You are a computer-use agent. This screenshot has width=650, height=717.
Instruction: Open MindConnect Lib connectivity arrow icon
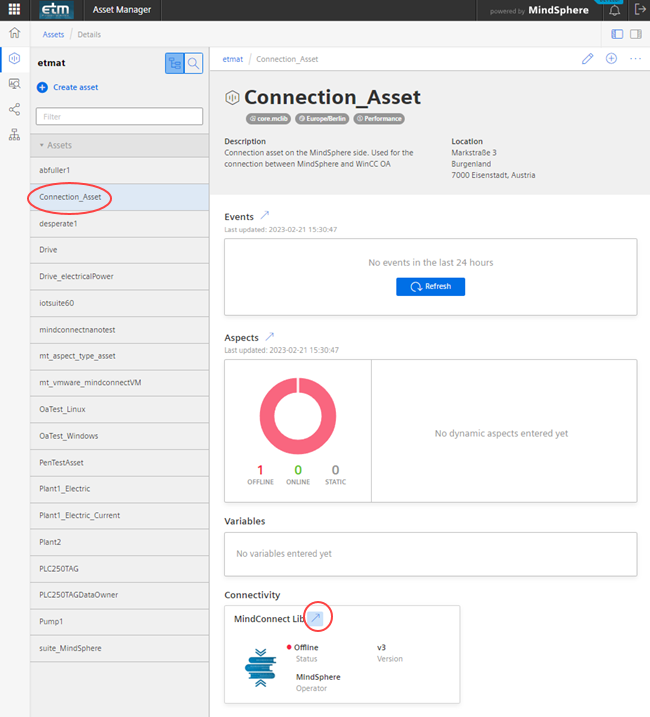tap(316, 619)
